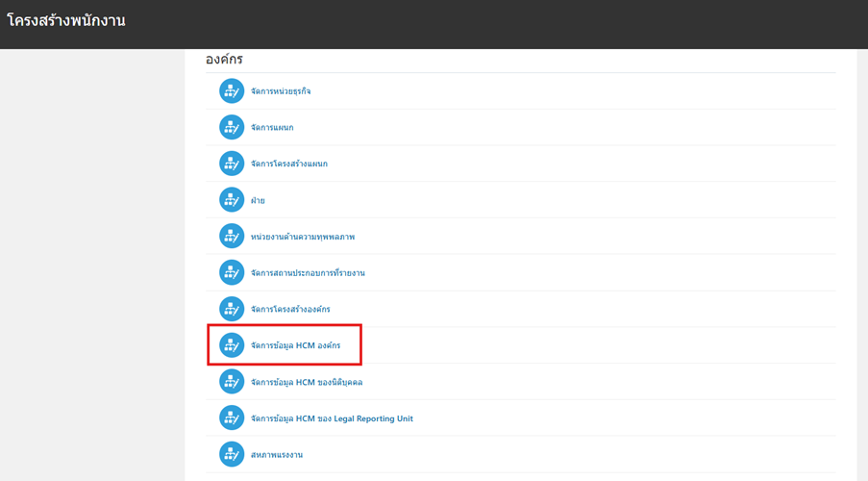
Task: Open the จัดการหน่วยธุรกิจ link
Action: coord(281,91)
